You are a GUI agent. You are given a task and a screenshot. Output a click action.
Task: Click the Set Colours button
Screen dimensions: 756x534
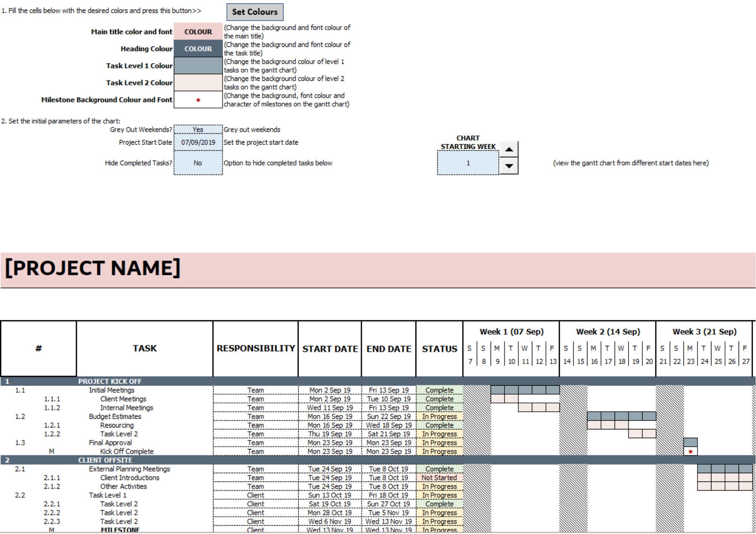255,12
